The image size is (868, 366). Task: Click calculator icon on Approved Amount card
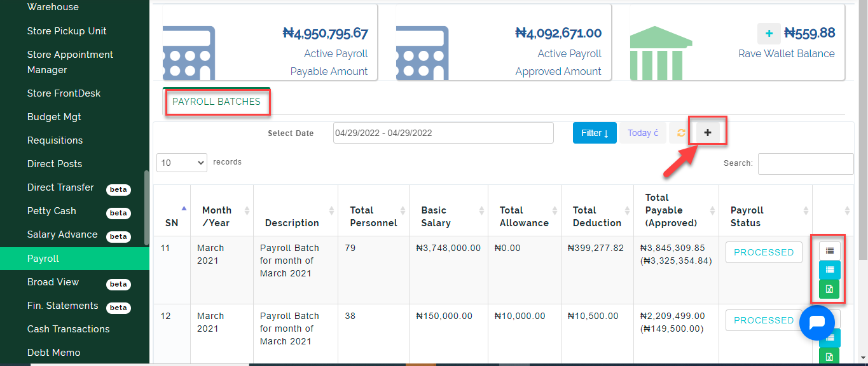[422, 53]
